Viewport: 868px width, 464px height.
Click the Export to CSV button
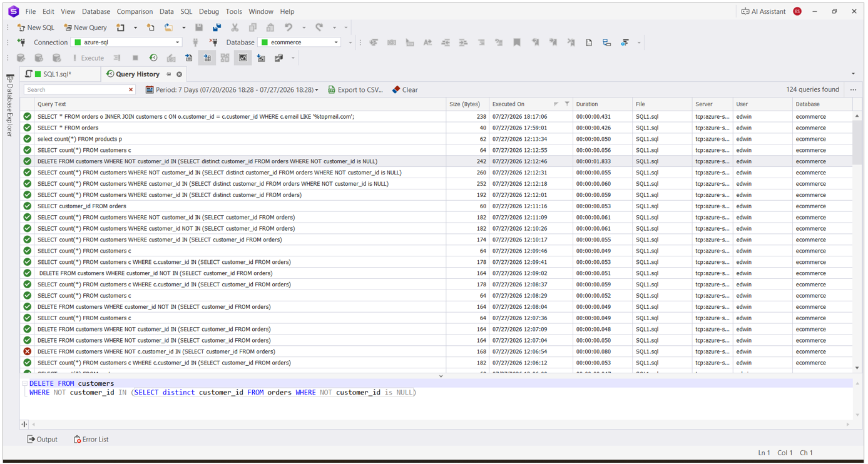click(x=355, y=90)
